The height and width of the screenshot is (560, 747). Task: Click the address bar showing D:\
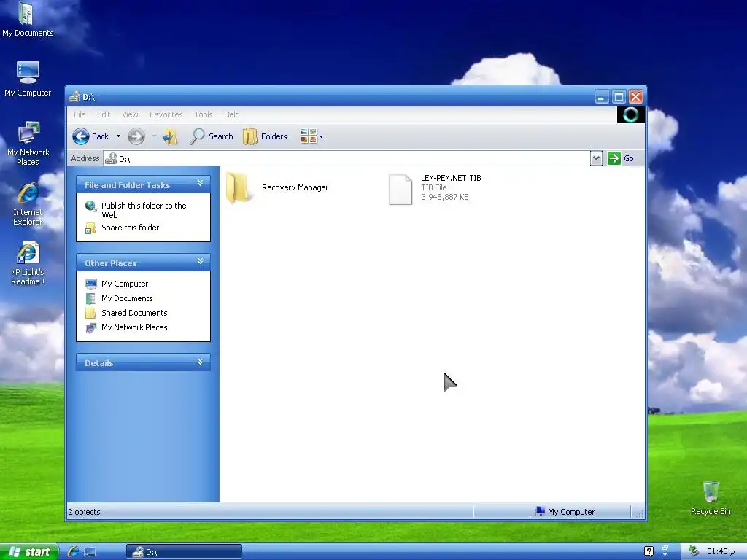pos(347,158)
